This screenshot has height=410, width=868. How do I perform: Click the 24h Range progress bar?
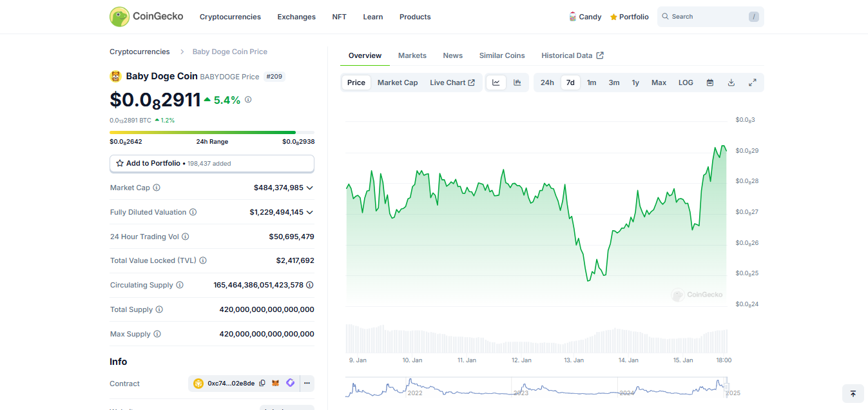[212, 133]
